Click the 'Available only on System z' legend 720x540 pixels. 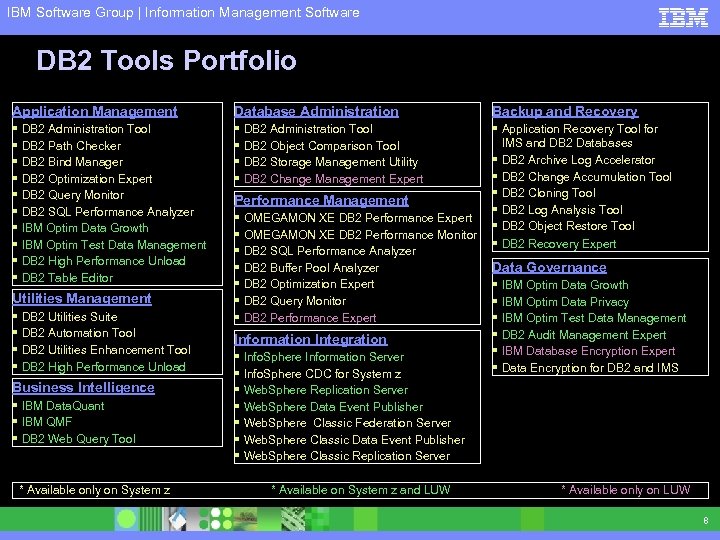(95, 490)
